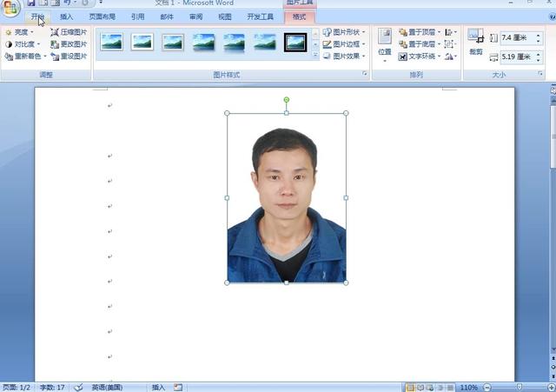
Task: Switch to the 插入 ribbon tab
Action: (66, 17)
